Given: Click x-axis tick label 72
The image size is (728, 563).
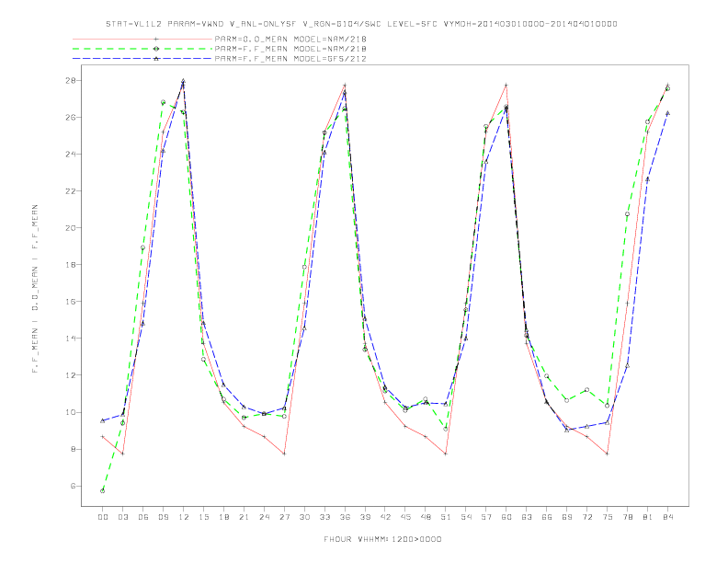Looking at the screenshot, I should point(587,517).
